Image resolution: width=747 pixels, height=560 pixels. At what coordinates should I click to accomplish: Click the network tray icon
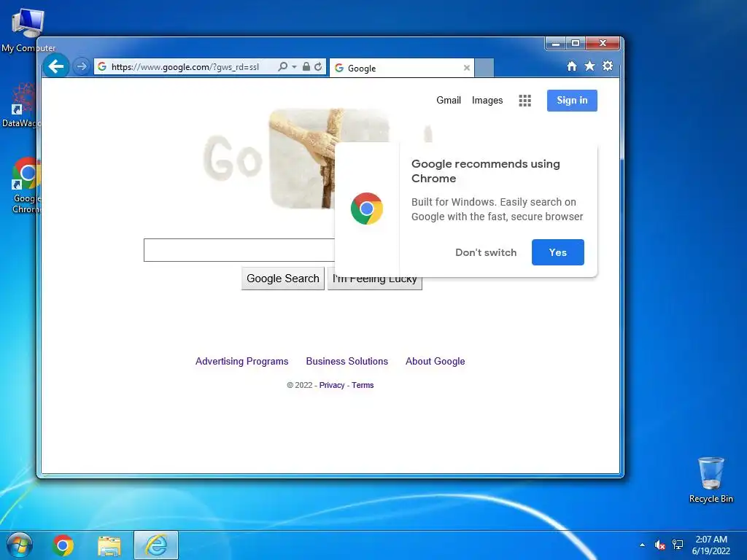point(678,545)
